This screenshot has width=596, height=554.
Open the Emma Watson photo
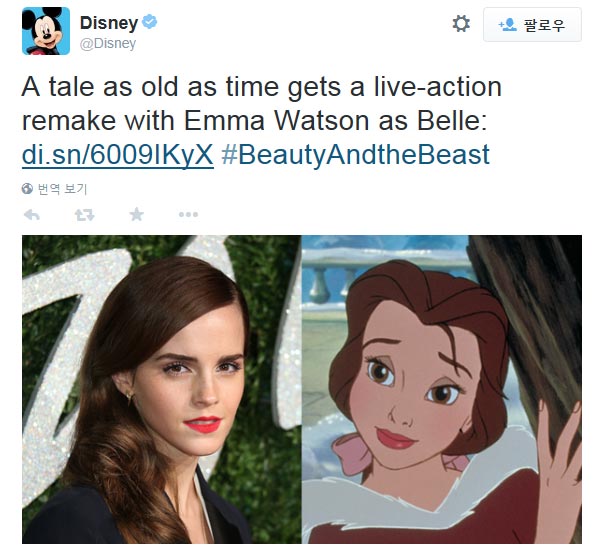point(162,389)
